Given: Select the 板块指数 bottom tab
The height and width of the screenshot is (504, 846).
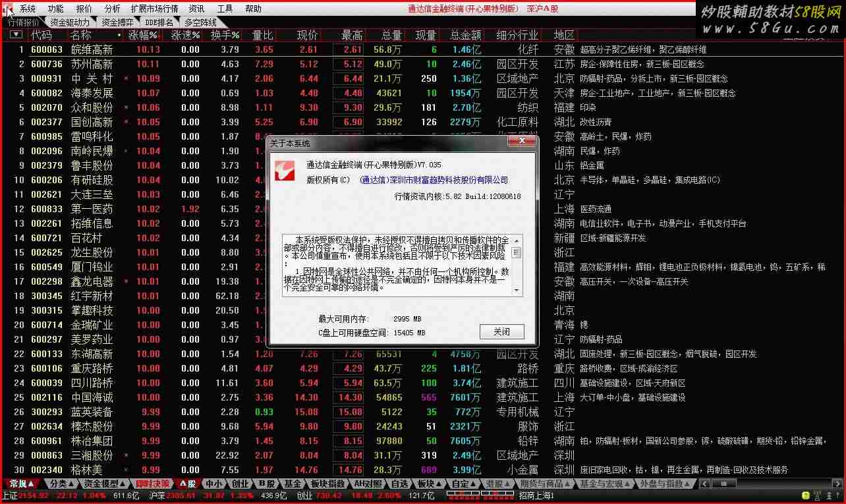Looking at the screenshot, I should [327, 484].
